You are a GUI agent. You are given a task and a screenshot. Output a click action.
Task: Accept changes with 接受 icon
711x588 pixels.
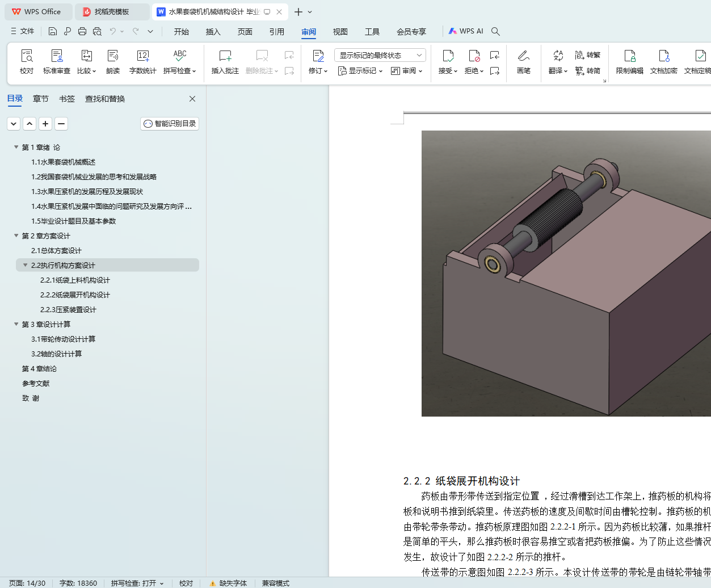(448, 56)
